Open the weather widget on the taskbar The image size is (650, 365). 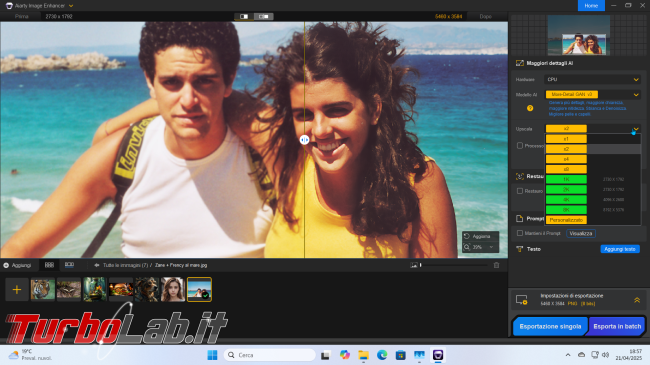pyautogui.click(x=31, y=355)
